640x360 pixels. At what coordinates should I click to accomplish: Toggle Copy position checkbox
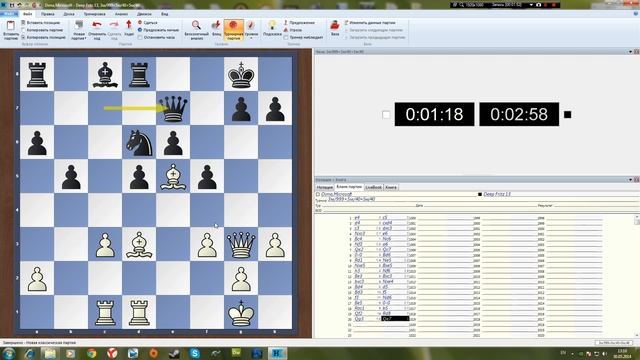click(23, 37)
